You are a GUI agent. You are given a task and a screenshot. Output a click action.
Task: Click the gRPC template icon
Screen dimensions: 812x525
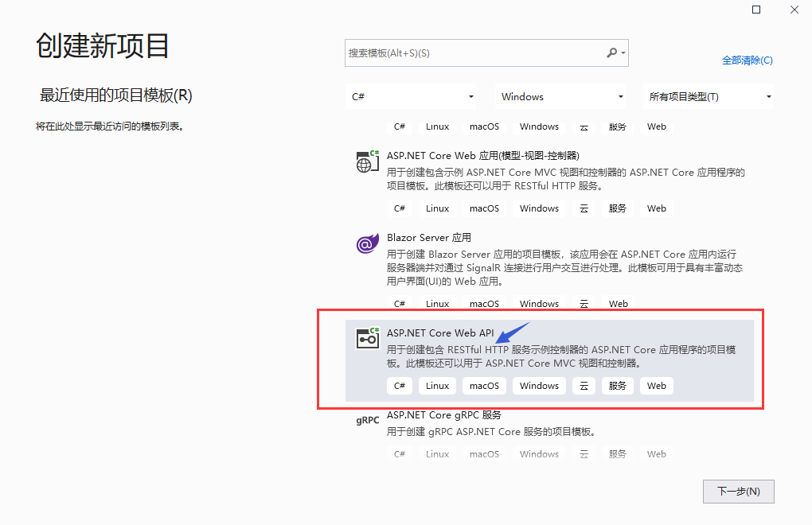click(367, 421)
